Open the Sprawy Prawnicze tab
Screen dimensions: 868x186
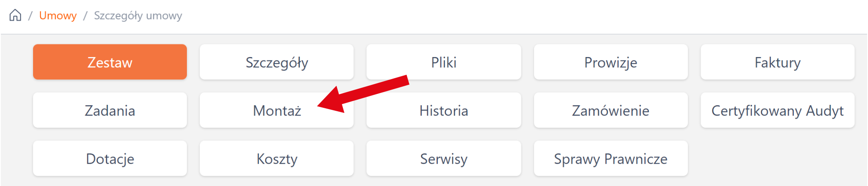[x=610, y=159]
